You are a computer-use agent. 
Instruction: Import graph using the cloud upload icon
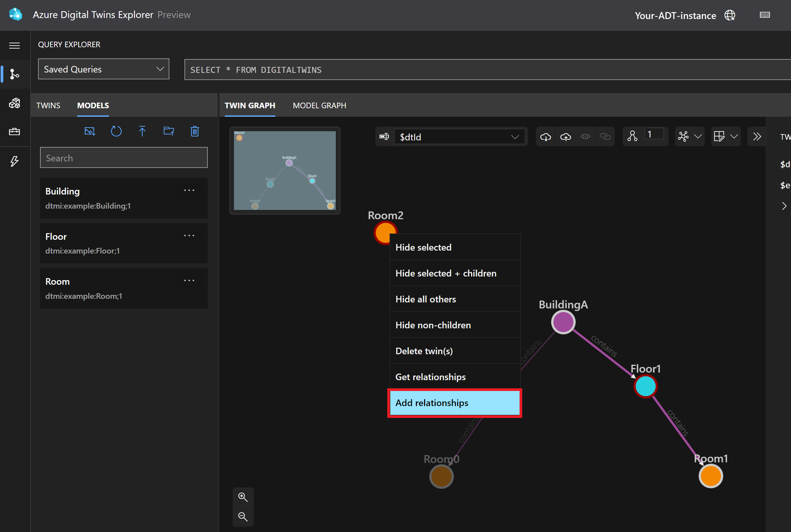(x=565, y=136)
